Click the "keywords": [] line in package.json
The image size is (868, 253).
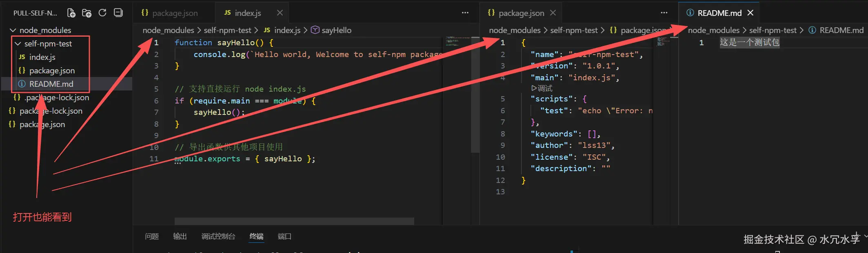(x=565, y=134)
